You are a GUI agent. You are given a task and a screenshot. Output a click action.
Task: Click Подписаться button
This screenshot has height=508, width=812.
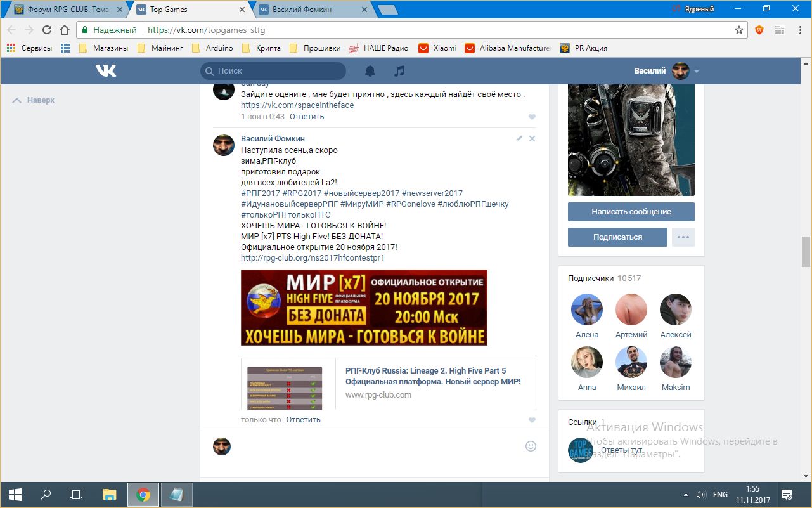pos(617,237)
